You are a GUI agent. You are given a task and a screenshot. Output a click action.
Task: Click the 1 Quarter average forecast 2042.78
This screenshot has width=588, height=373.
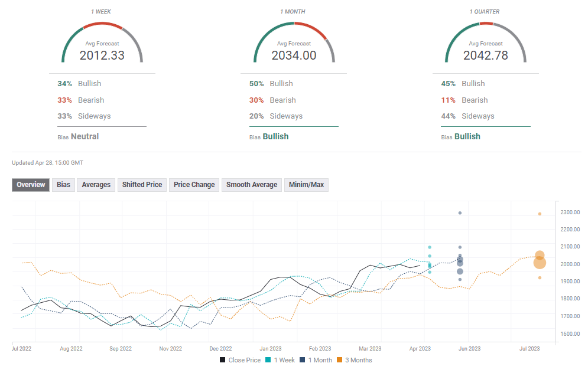point(485,55)
